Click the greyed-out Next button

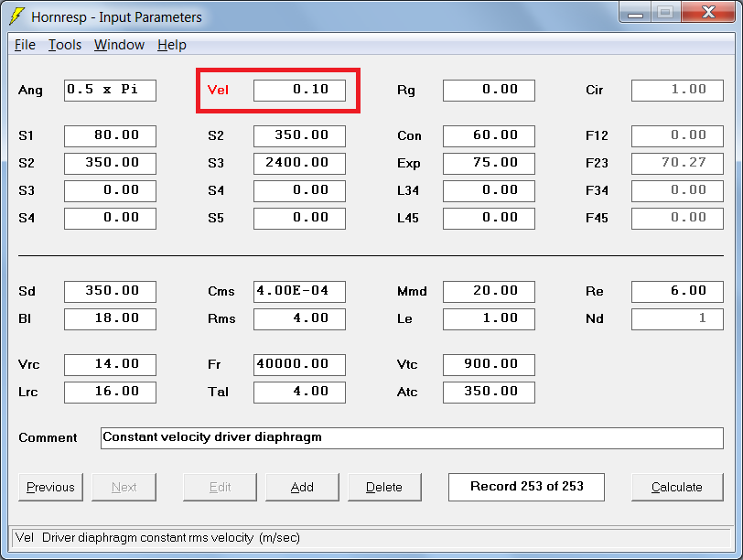(124, 487)
